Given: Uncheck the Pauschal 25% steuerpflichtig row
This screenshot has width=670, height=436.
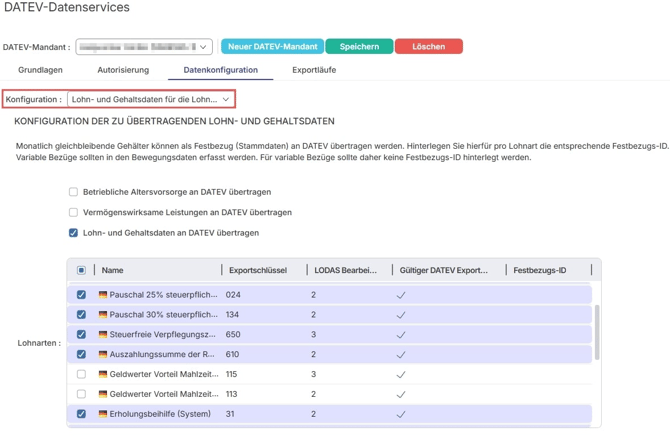Looking at the screenshot, I should [x=81, y=295].
